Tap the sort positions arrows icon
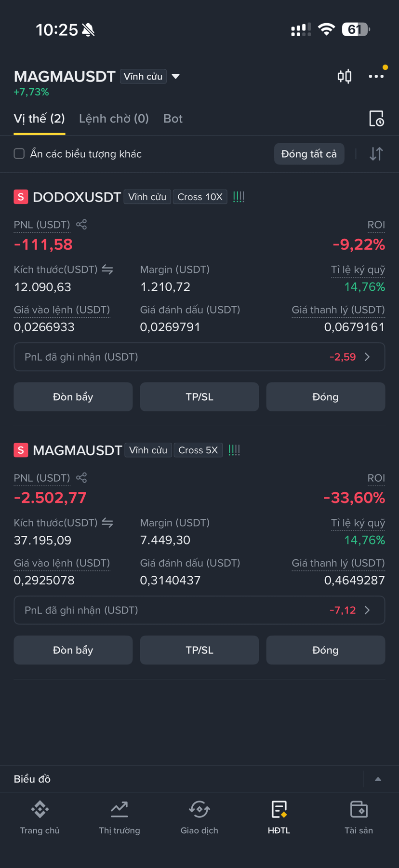The image size is (399, 868). [376, 154]
